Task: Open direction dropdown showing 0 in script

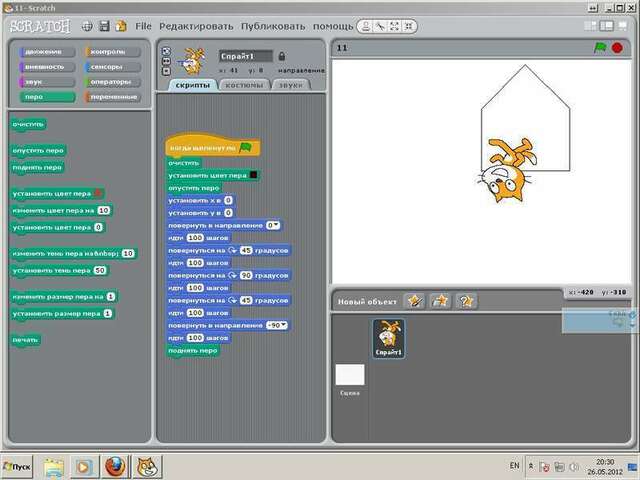Action: click(x=273, y=225)
